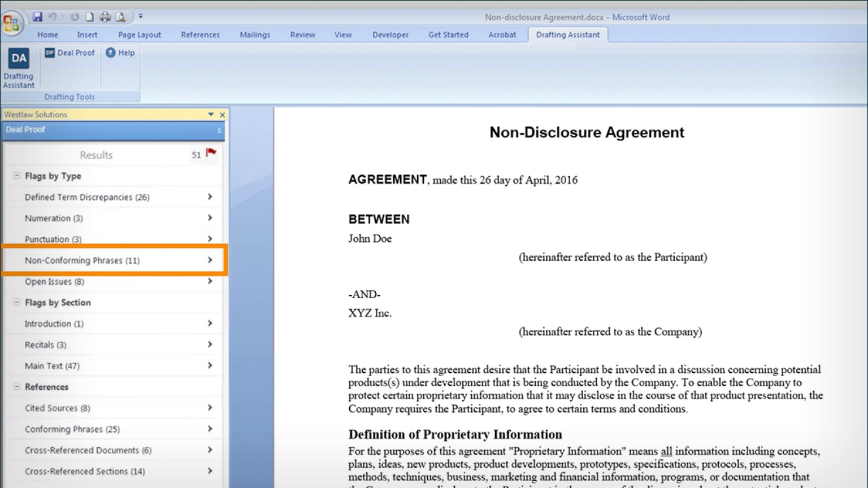868x488 pixels.
Task: Click the New blank document icon
Action: 89,17
